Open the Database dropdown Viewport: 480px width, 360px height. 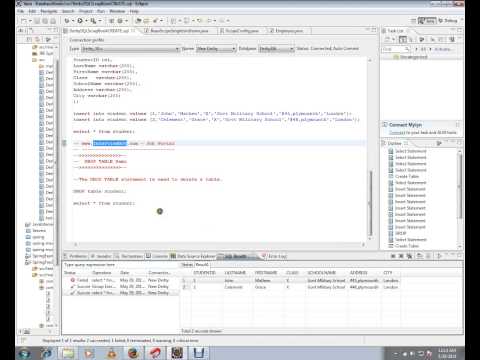pos(276,49)
